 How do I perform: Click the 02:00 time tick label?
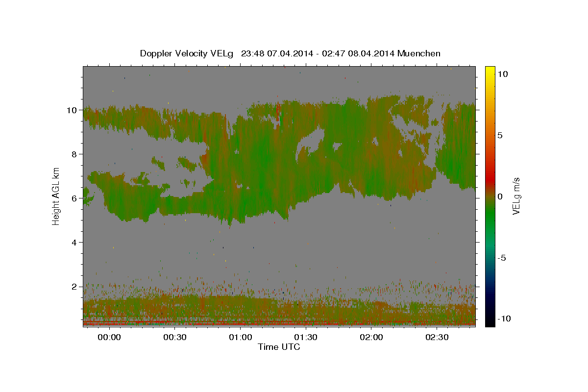click(x=371, y=338)
